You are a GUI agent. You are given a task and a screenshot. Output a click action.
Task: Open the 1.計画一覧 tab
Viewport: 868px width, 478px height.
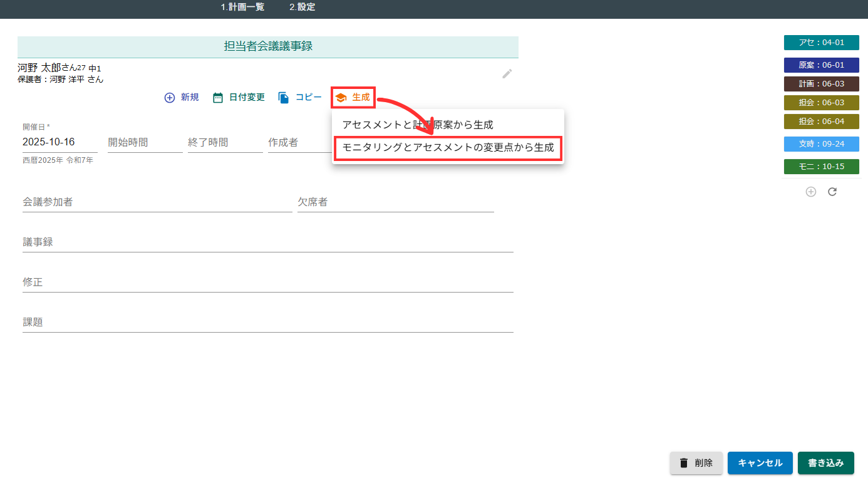242,8
